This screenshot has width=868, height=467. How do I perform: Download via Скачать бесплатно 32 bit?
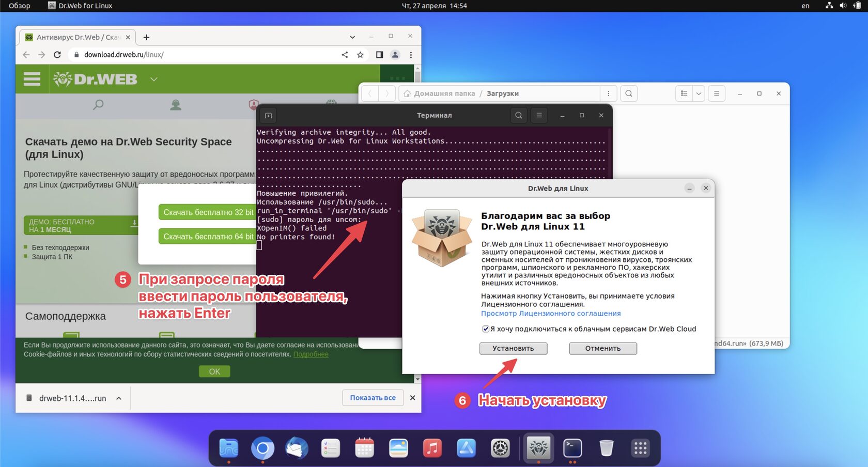(207, 212)
